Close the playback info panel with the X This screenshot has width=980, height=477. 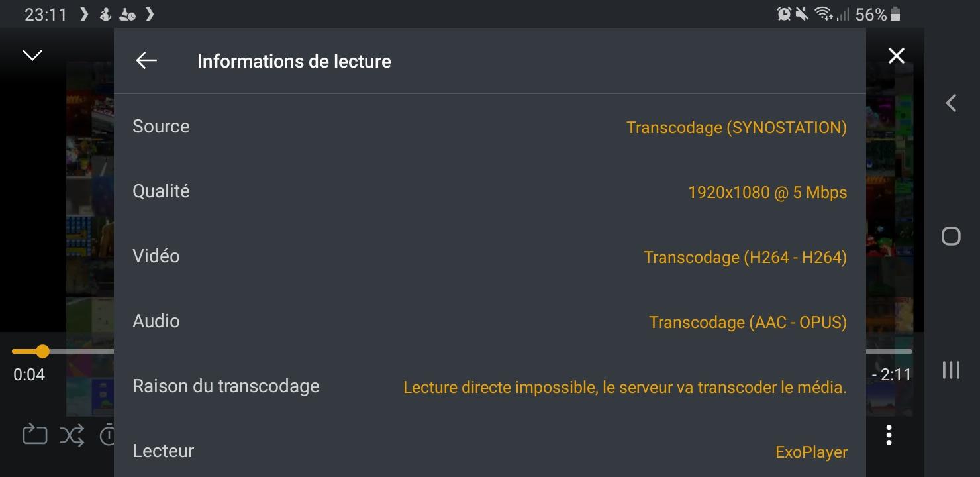pyautogui.click(x=896, y=56)
